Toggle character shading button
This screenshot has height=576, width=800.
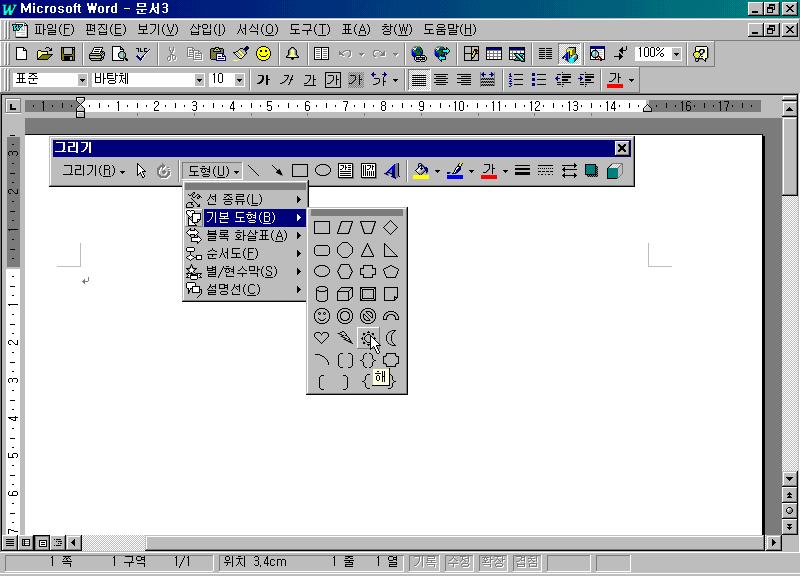[356, 80]
